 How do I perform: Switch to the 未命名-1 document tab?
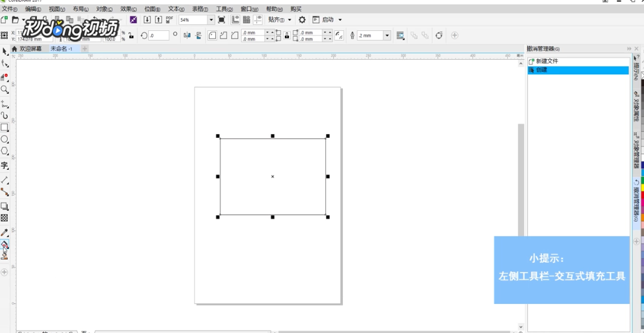(62, 49)
